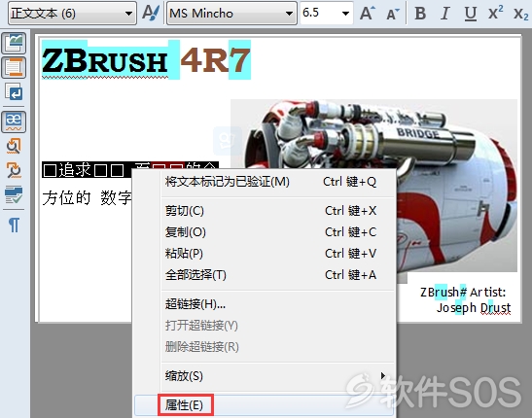Toggle underline formatting
The width and height of the screenshot is (532, 418).
pos(471,14)
